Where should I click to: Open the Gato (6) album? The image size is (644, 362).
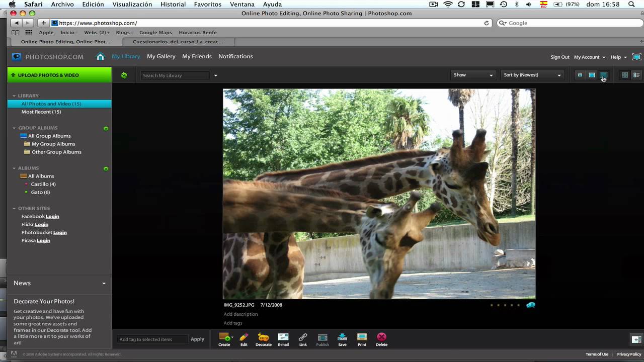coord(40,192)
